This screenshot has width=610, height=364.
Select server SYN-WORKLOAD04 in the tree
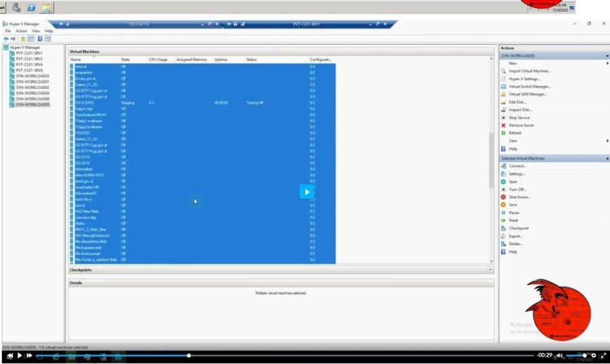coord(33,94)
